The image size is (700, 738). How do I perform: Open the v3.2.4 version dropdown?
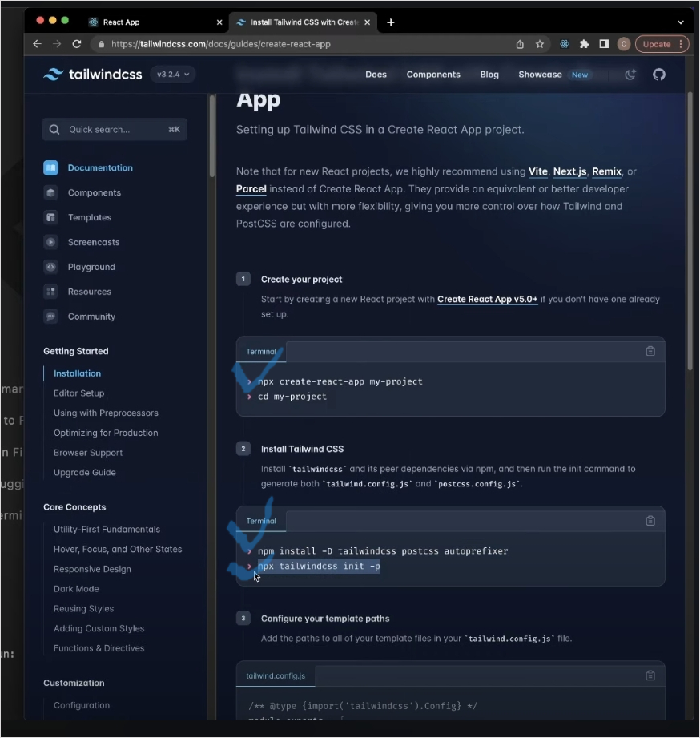pyautogui.click(x=173, y=75)
